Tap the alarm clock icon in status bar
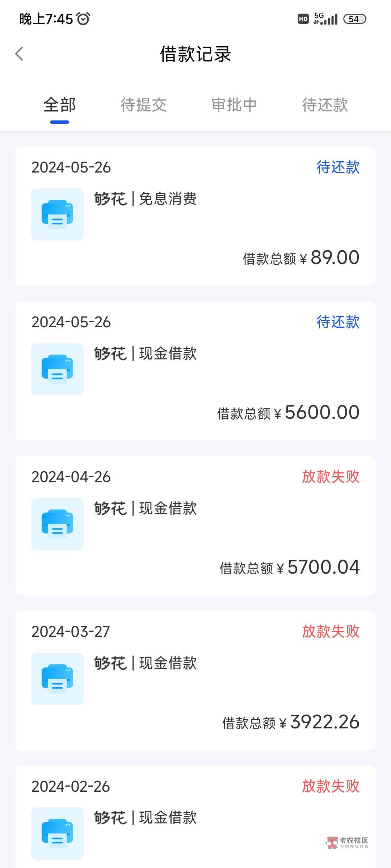This screenshot has width=391, height=868. click(x=83, y=19)
